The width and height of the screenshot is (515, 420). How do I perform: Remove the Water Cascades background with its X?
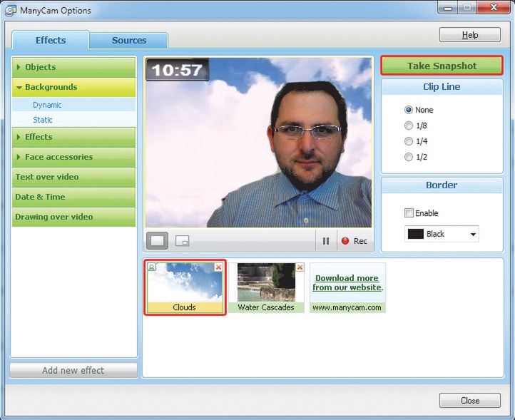pyautogui.click(x=300, y=267)
